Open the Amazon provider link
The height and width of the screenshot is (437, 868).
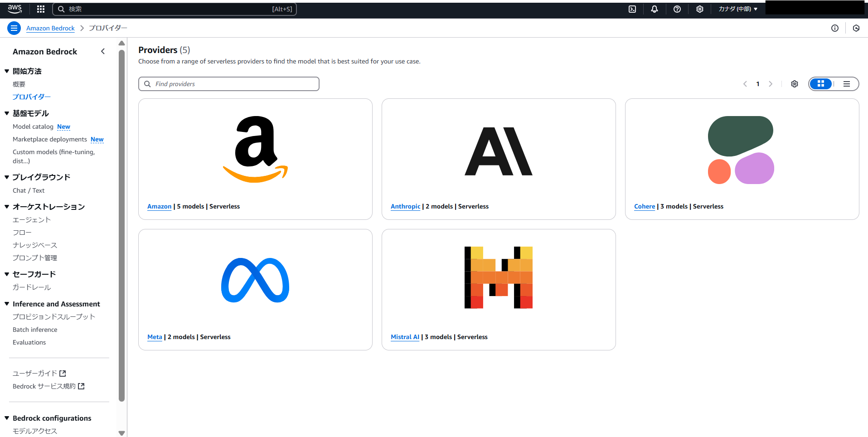160,206
